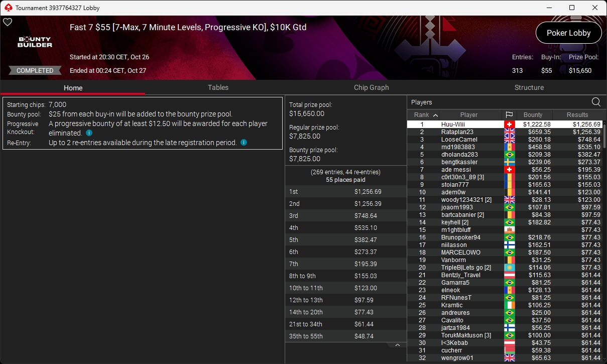Sort players by the Rank column arrow
The height and width of the screenshot is (364, 607).
click(435, 115)
